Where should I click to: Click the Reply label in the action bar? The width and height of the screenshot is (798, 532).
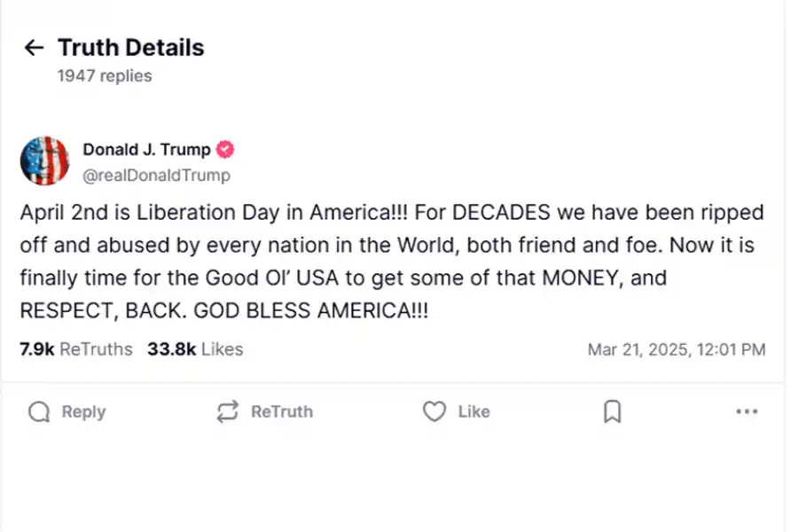tap(84, 411)
